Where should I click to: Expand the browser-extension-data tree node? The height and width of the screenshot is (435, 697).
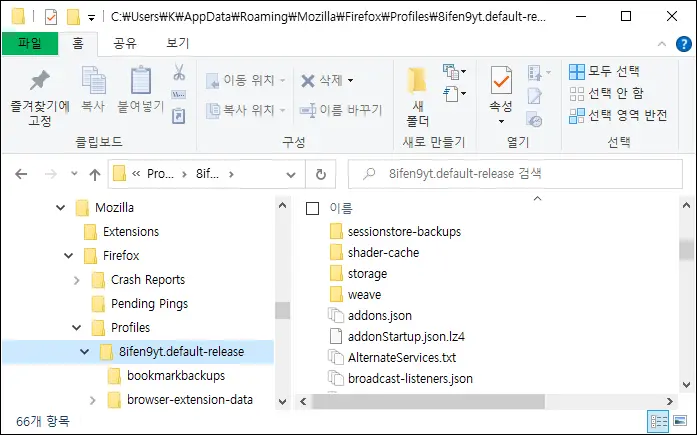(92, 400)
